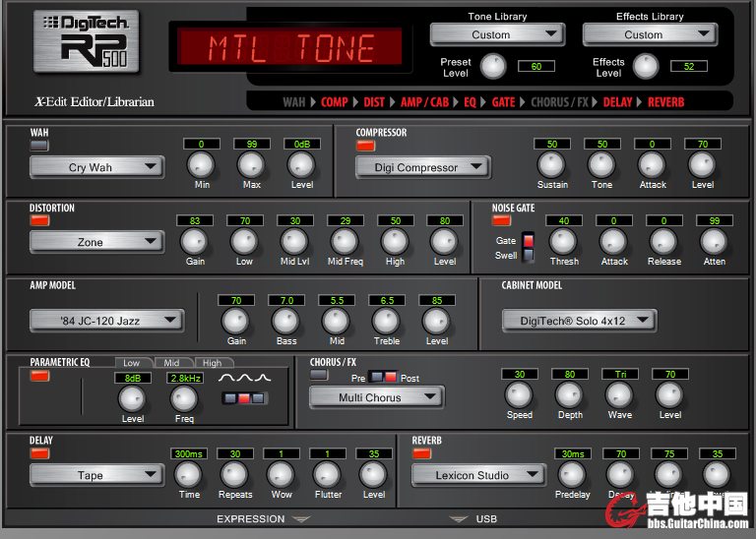Open the '84 JC-120 Jazz amp model dropdown
Screen dimensions: 756x539
point(106,321)
